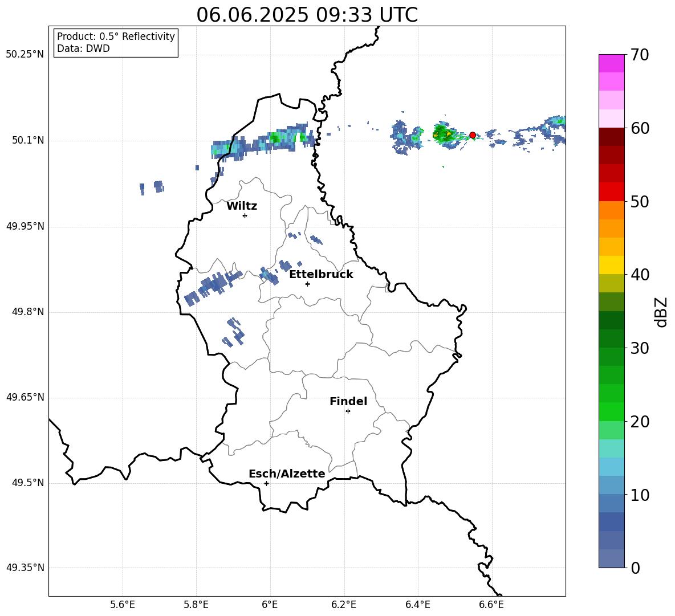675x616 pixels.
Task: Click the title '06.06.2025 09:33 UTC'
Action: click(307, 15)
